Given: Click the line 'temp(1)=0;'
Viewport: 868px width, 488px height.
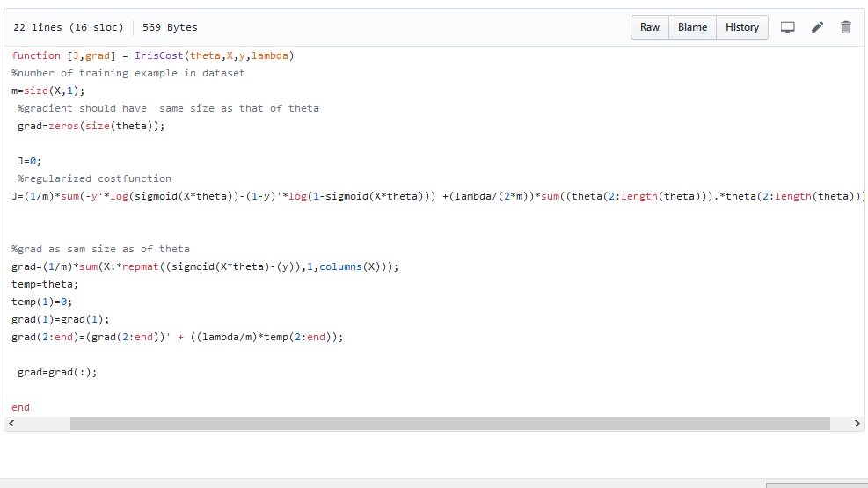Looking at the screenshot, I should (42, 302).
